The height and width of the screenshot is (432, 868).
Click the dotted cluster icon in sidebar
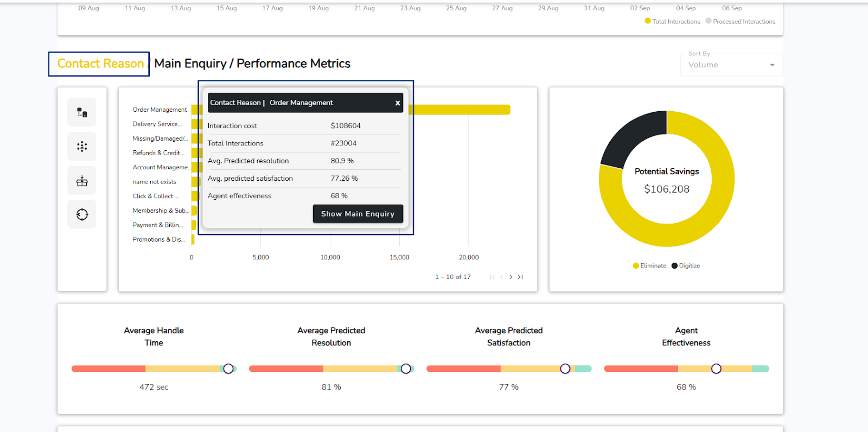(82, 147)
